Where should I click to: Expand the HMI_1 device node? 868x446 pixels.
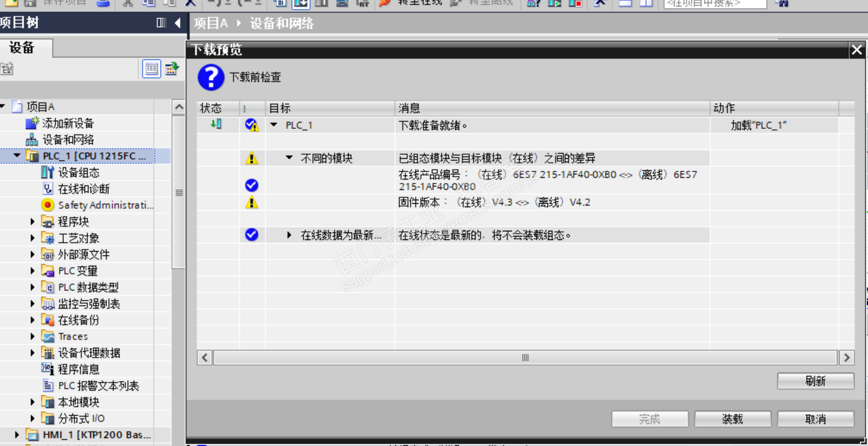pos(17,434)
